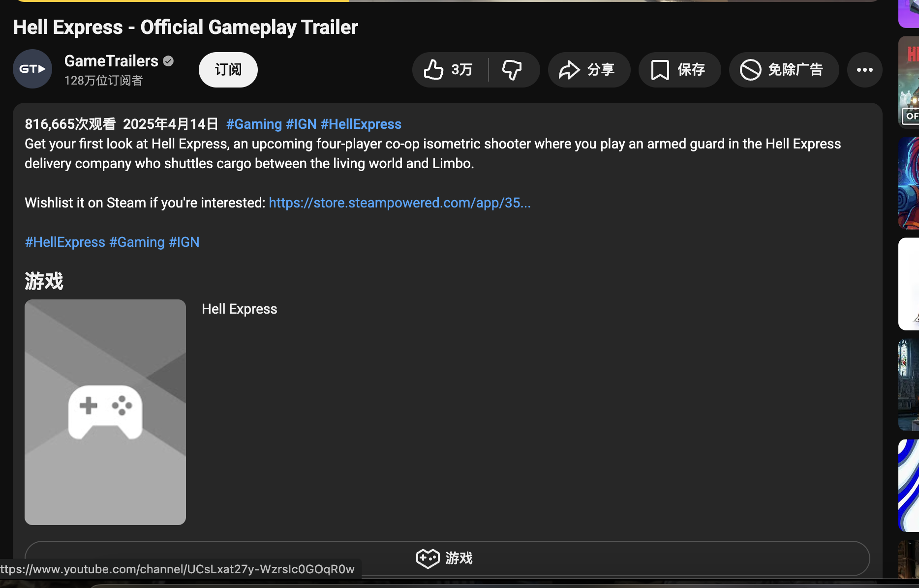
Task: Click the Hell Express game title
Action: click(239, 309)
